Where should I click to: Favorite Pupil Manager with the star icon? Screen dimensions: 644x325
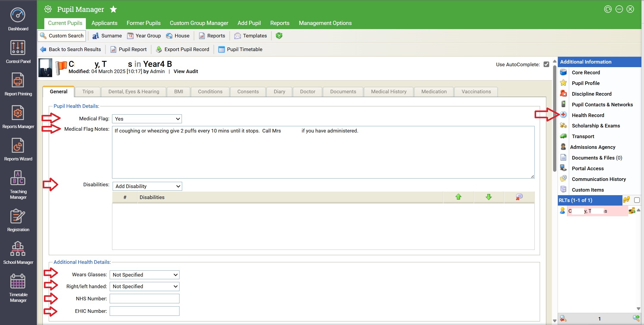113,10
